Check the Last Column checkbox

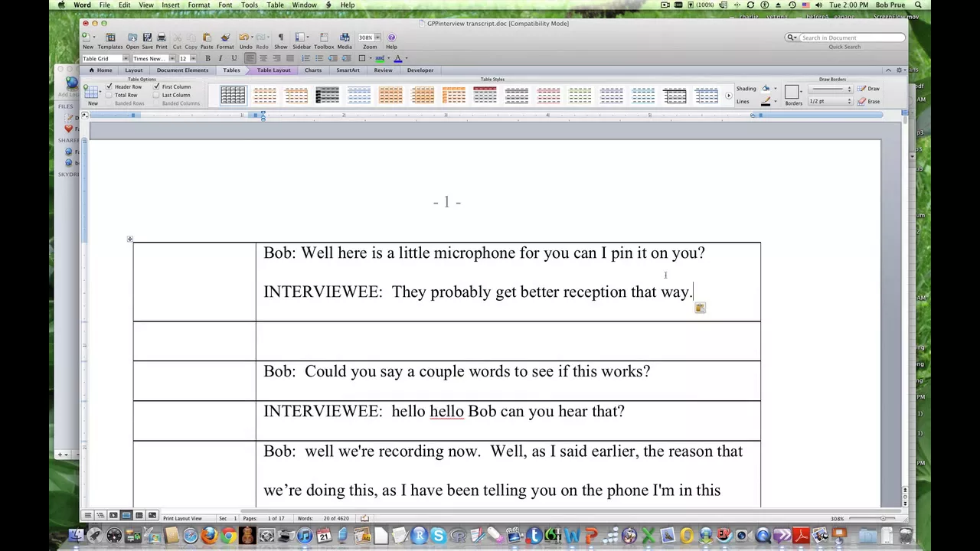coord(156,95)
